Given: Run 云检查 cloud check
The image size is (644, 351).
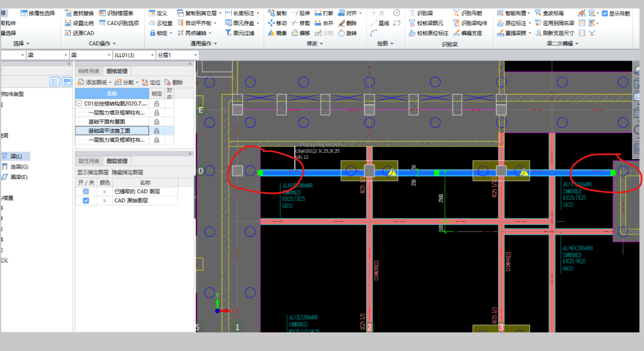Looking at the screenshot, I should (161, 23).
